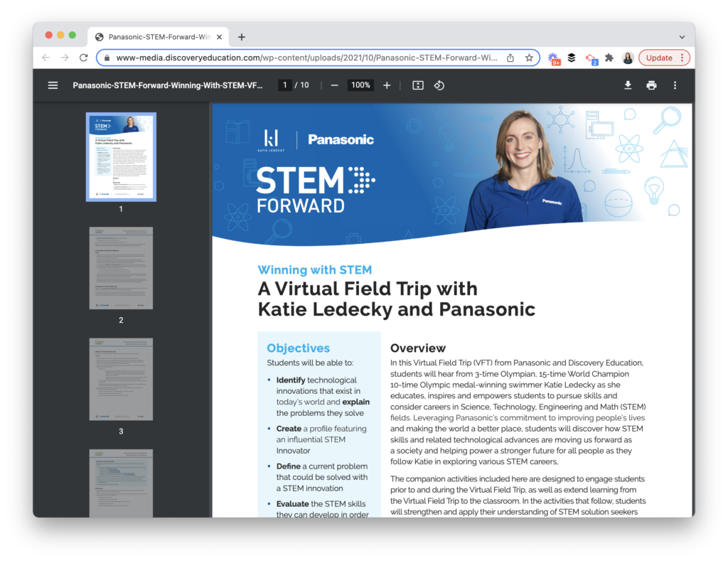This screenshot has width=728, height=561.
Task: Edit the page number field
Action: (x=284, y=85)
